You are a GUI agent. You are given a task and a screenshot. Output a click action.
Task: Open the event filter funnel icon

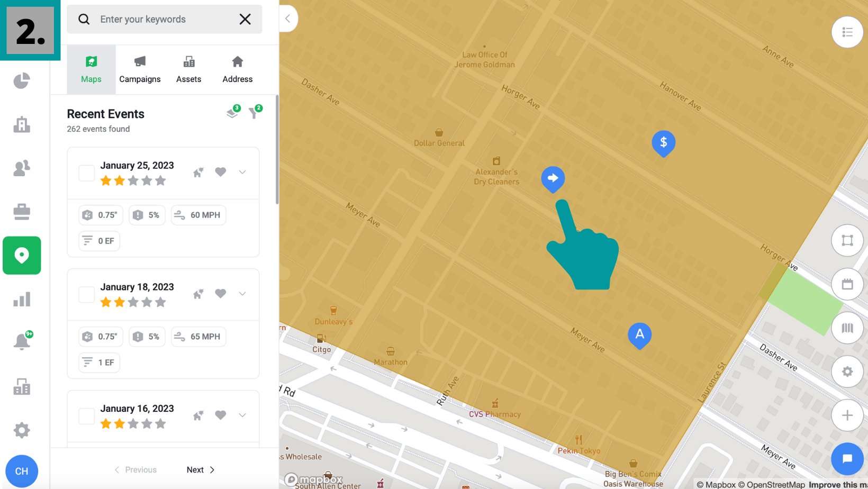click(255, 112)
